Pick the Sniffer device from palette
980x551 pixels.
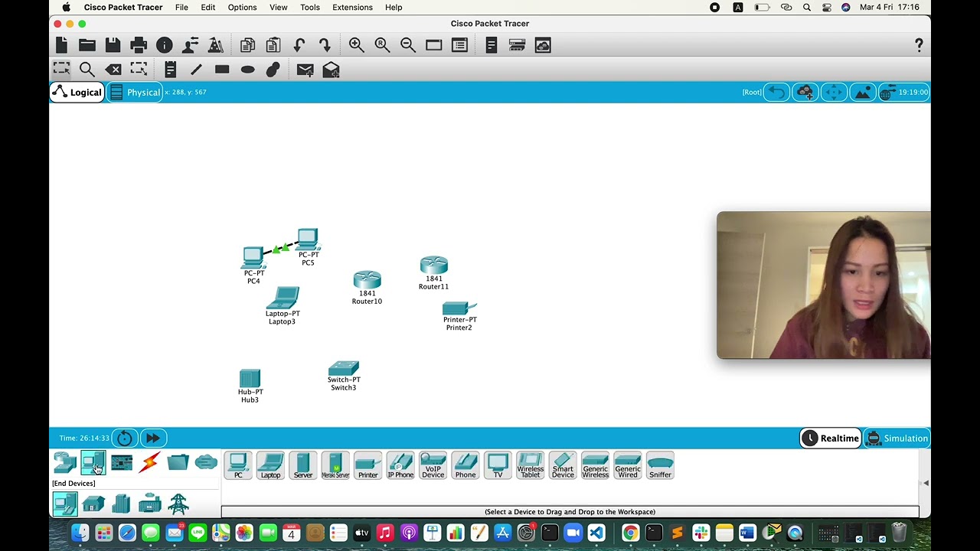coord(660,466)
